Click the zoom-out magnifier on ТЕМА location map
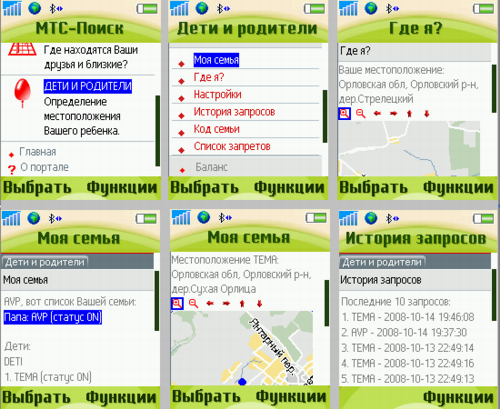Image resolution: width=500 pixels, height=409 pixels. [193, 303]
